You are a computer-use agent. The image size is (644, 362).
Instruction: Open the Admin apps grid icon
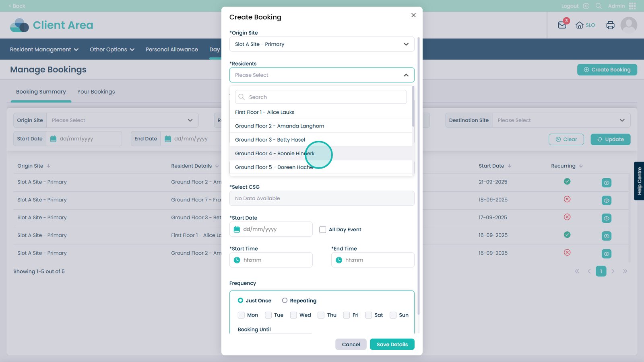pyautogui.click(x=632, y=6)
